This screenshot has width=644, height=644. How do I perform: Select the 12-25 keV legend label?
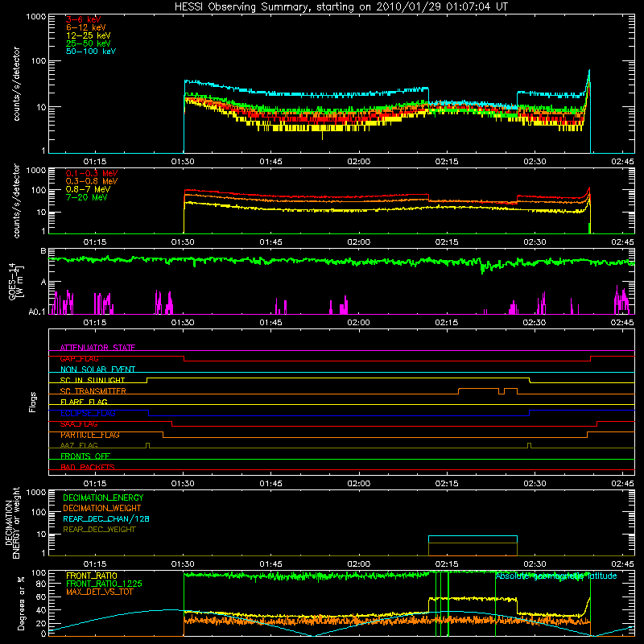89,35
